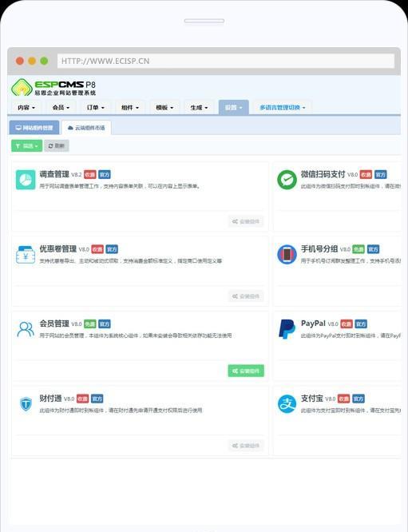Image resolution: width=408 pixels, height=532 pixels.
Task: Click the red 收费 badge on 支付宝
Action: (x=344, y=399)
